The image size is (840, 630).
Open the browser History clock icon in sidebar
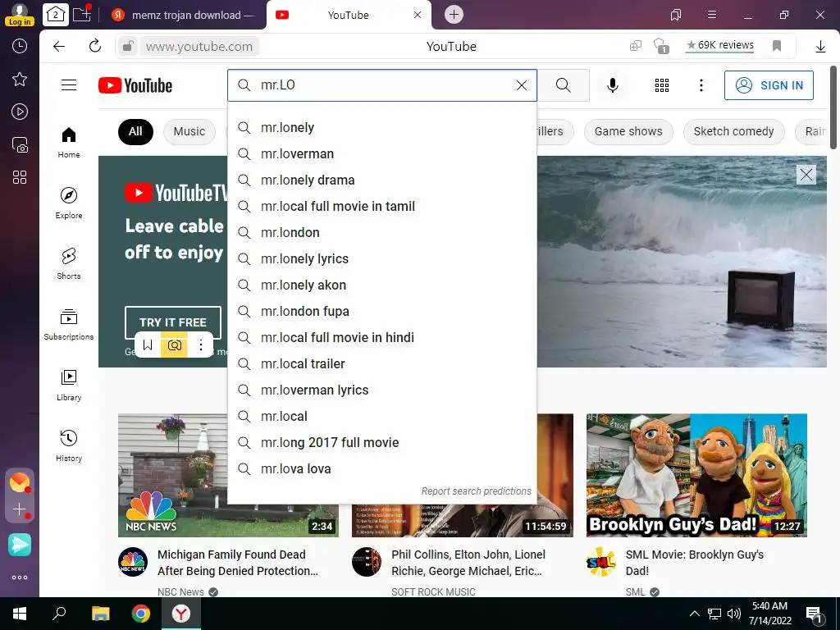click(x=20, y=46)
